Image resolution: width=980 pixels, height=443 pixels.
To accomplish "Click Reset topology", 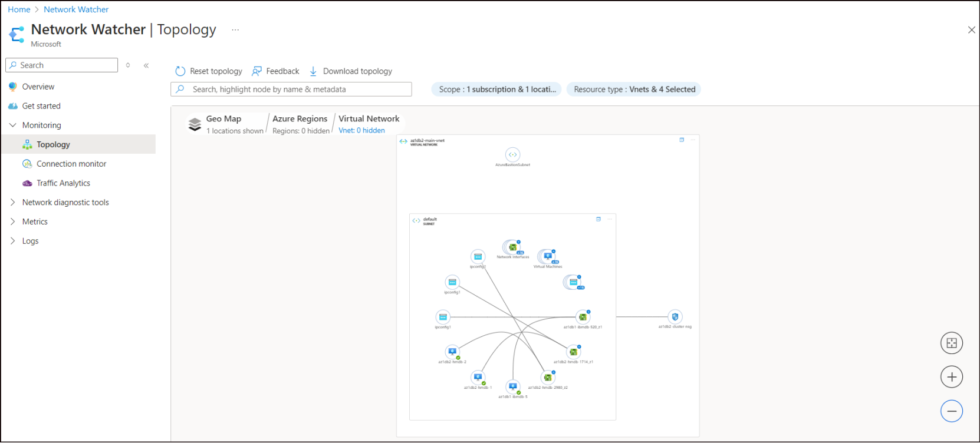I will click(x=209, y=71).
